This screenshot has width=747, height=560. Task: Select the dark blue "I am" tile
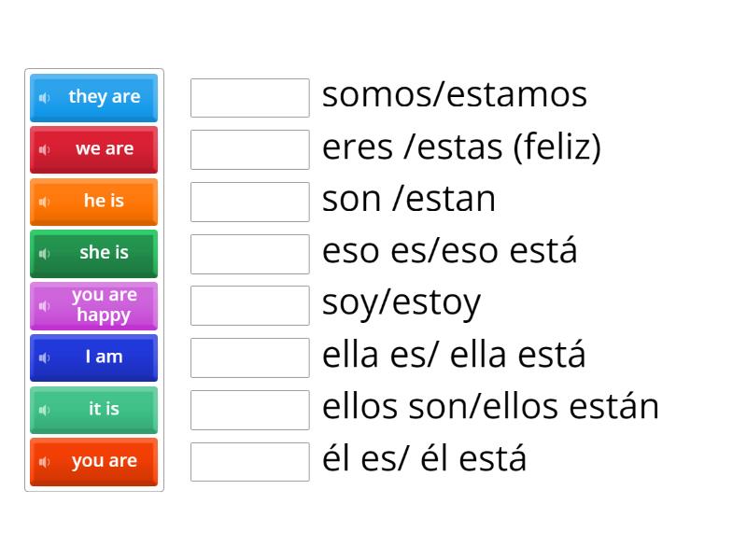pos(98,357)
